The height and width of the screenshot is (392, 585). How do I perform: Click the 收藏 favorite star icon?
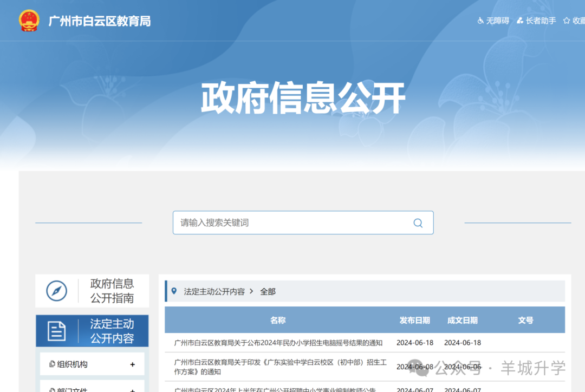[x=567, y=21]
